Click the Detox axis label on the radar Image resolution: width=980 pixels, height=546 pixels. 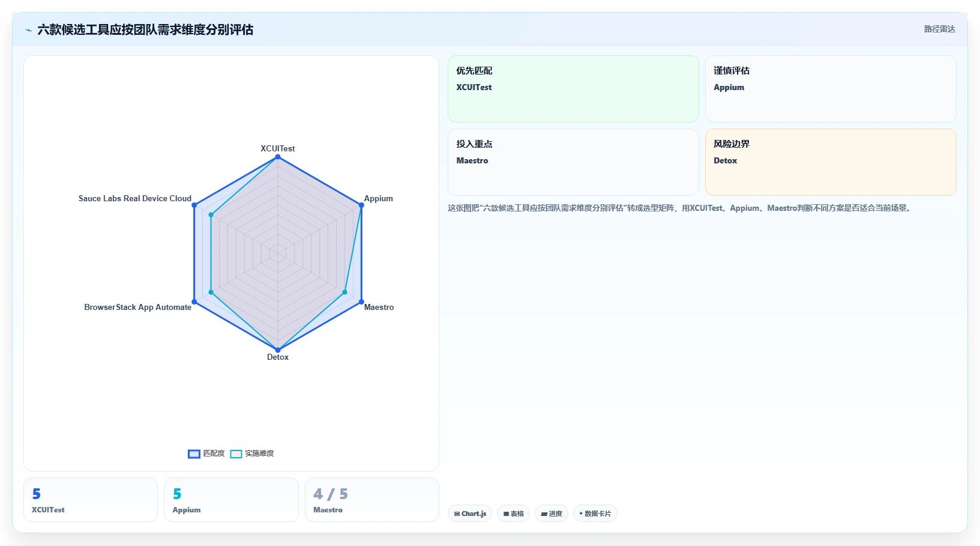point(278,357)
